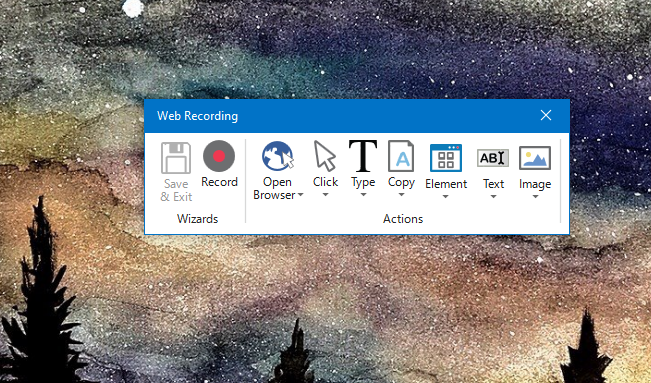Choose the Element action window icon

[446, 158]
